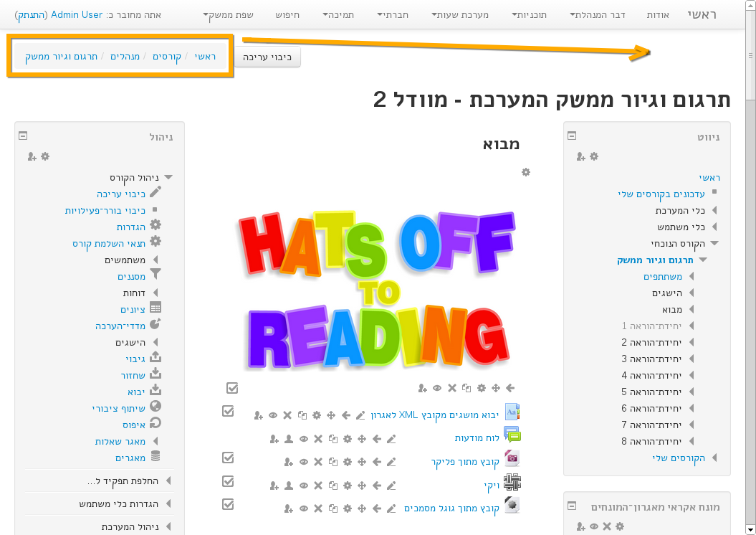
Task: Open מערכת שעות top menu
Action: (x=460, y=15)
